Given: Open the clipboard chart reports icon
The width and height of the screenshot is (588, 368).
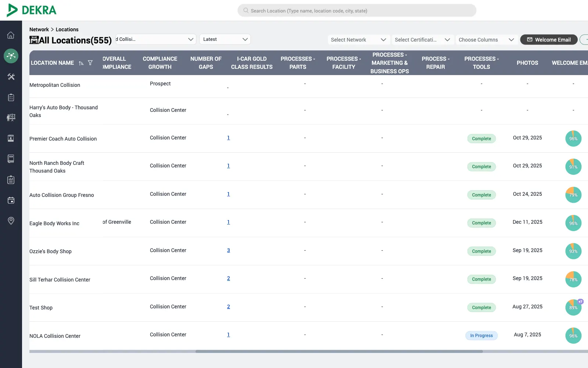Looking at the screenshot, I should click(x=11, y=180).
